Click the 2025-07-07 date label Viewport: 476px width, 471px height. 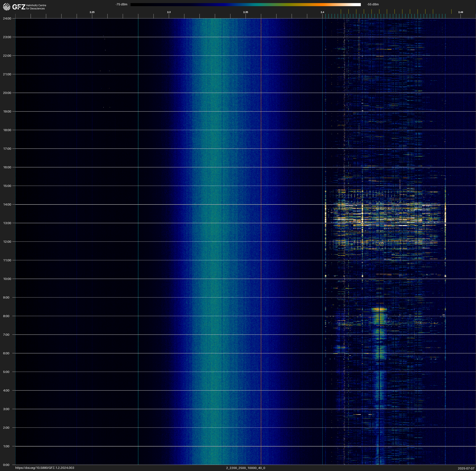466,468
